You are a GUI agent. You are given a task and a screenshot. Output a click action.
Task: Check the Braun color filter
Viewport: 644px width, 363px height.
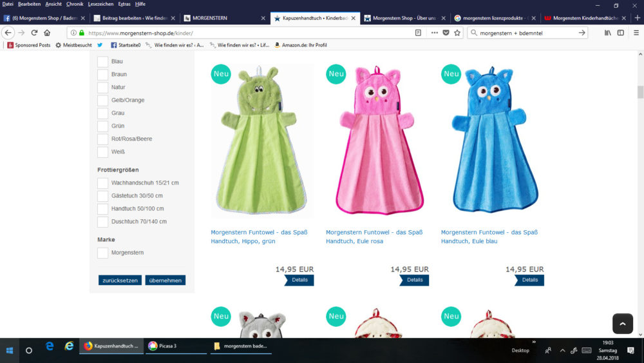point(102,74)
